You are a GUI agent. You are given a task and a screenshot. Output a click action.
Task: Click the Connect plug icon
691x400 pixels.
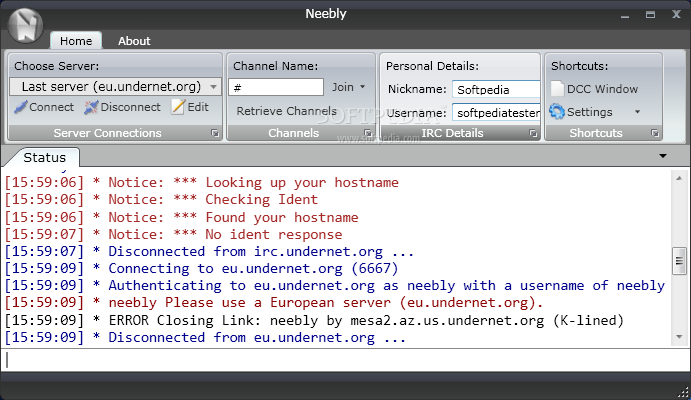point(20,107)
